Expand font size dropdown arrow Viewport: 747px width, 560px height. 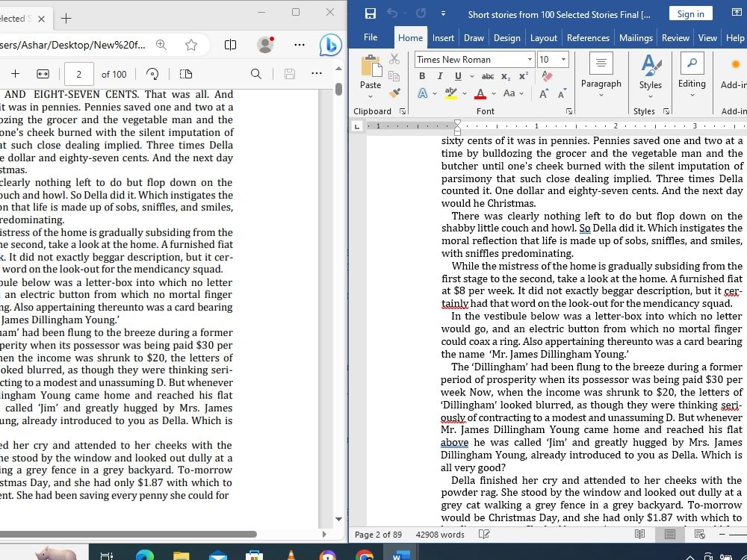tap(563, 60)
